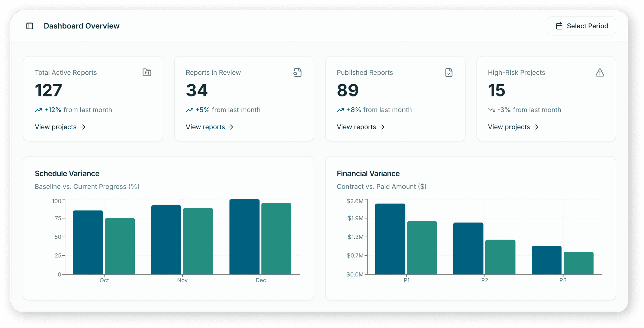
Task: Open View reports under Reports in Review
Action: (x=205, y=127)
